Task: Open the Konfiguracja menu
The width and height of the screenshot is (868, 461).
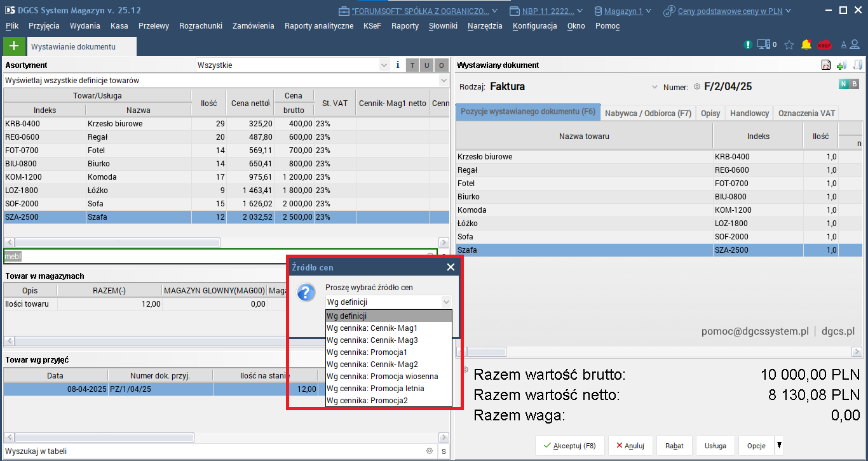Action: [535, 26]
